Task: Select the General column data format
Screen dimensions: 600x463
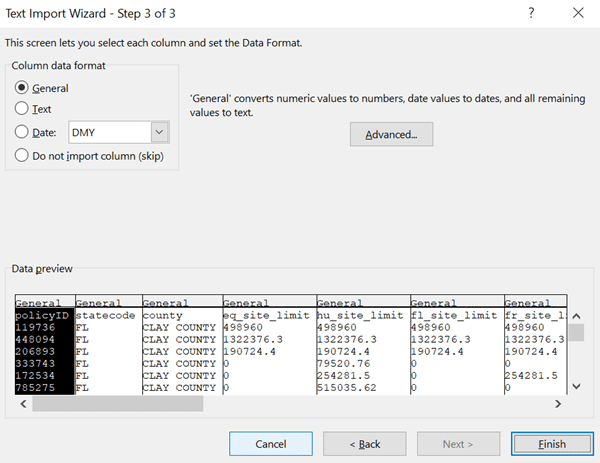Action: (x=23, y=88)
